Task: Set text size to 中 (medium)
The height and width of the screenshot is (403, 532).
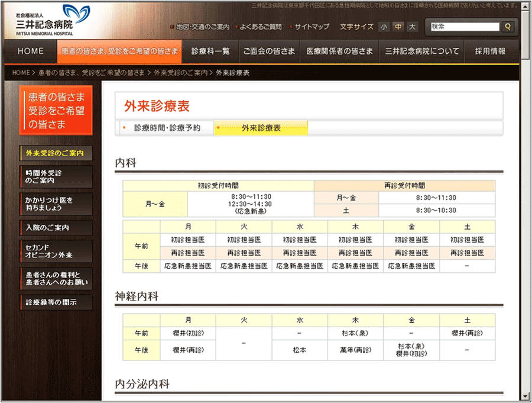Action: tap(398, 27)
